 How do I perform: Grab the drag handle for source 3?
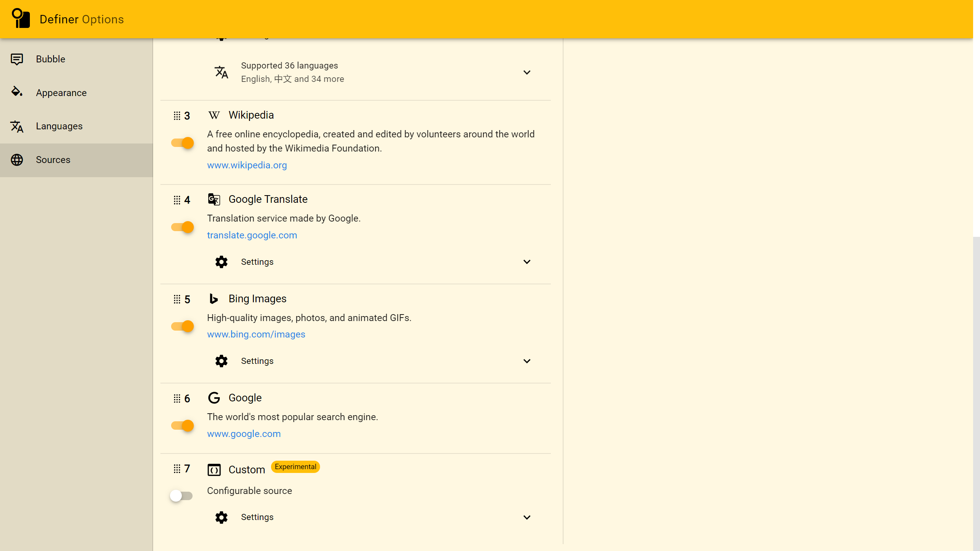(x=177, y=116)
